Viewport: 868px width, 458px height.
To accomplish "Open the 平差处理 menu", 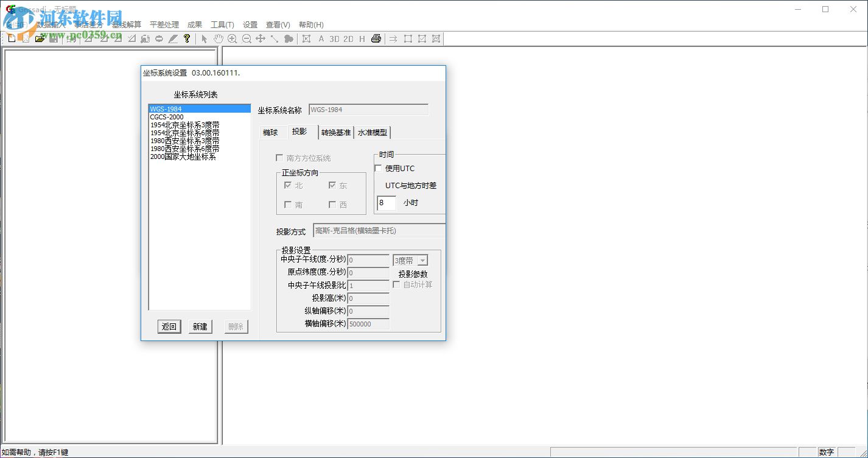I will tap(164, 25).
